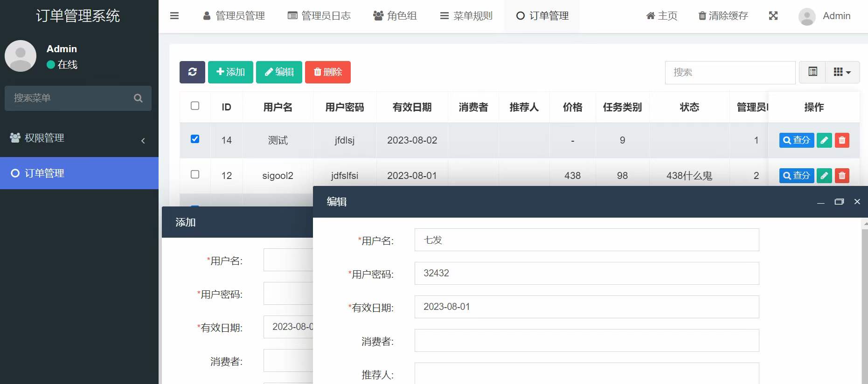Open the 管理员管理 tab

pos(234,16)
